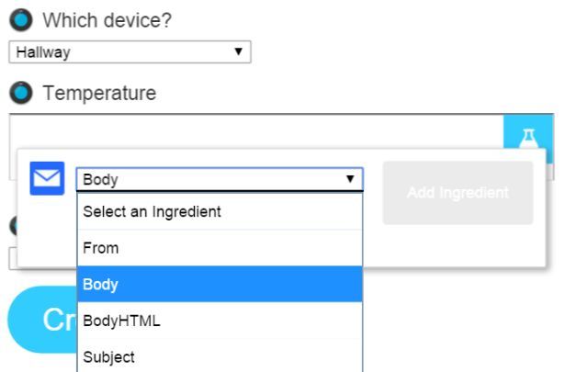Click the ingredient combo box showing Body
The width and height of the screenshot is (588, 372).
219,179
